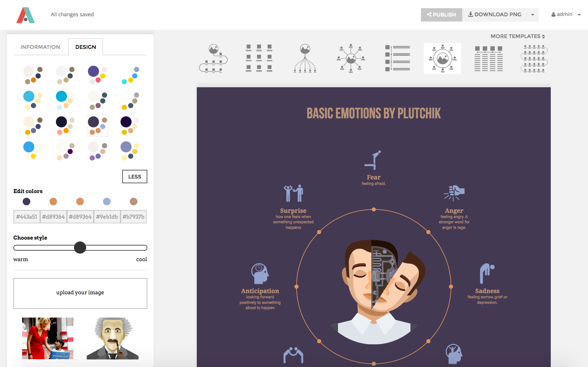The width and height of the screenshot is (588, 367).
Task: Choose the three-column grid template icon
Action: click(259, 58)
